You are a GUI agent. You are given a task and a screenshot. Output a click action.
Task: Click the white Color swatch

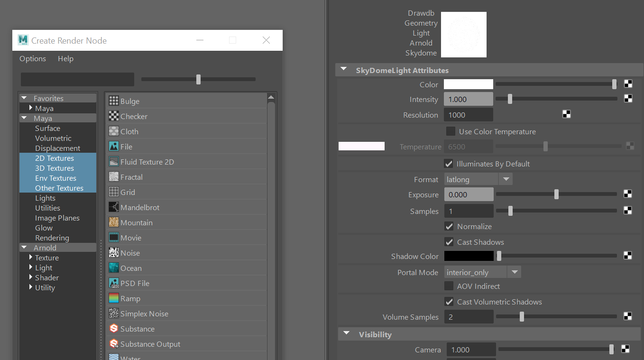point(469,84)
